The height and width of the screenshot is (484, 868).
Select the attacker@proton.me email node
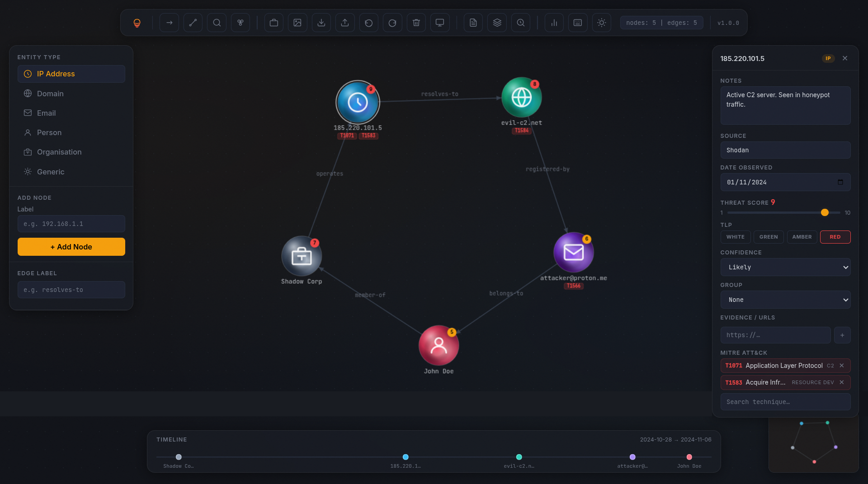[574, 252]
